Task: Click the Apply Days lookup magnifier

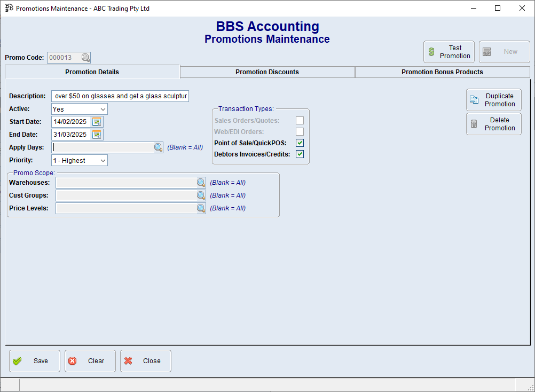Action: click(x=159, y=147)
